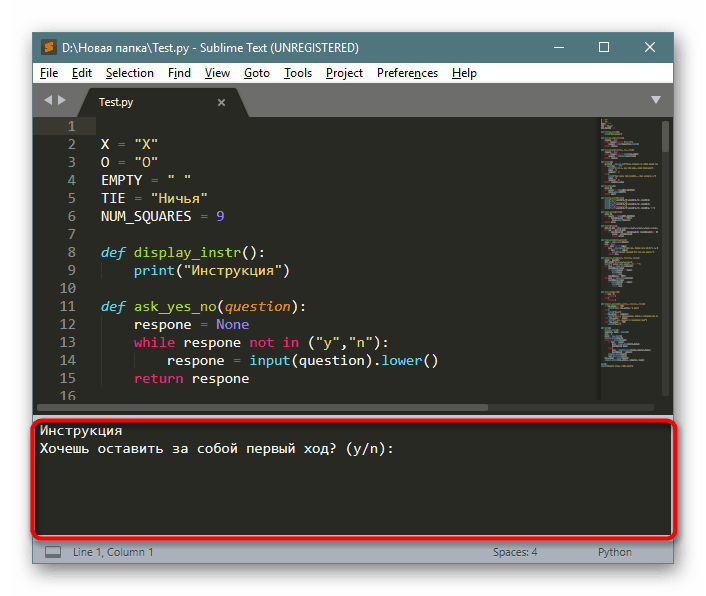This screenshot has width=706, height=596.
Task: Open the Project menu
Action: 344,73
